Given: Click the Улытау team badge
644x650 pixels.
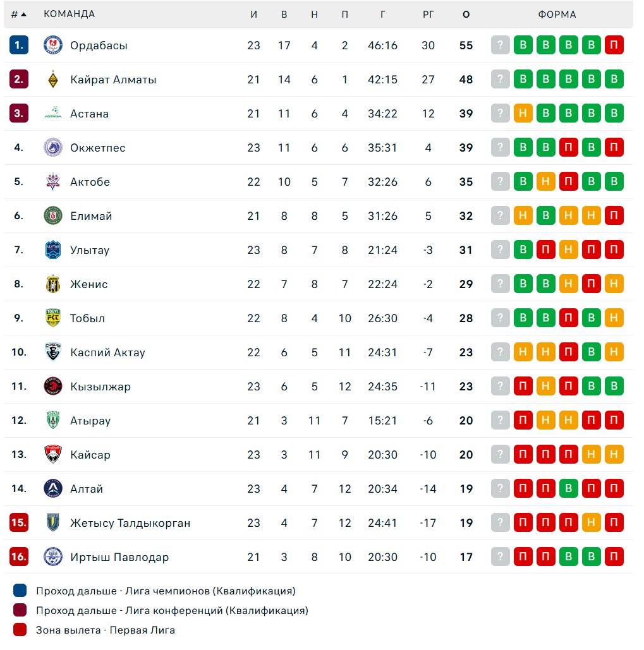Looking at the screenshot, I should (53, 250).
